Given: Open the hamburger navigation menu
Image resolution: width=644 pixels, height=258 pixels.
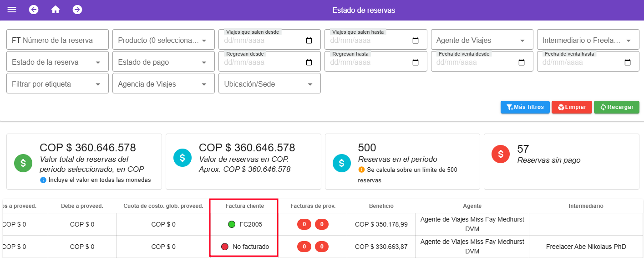Looking at the screenshot, I should 12,10.
